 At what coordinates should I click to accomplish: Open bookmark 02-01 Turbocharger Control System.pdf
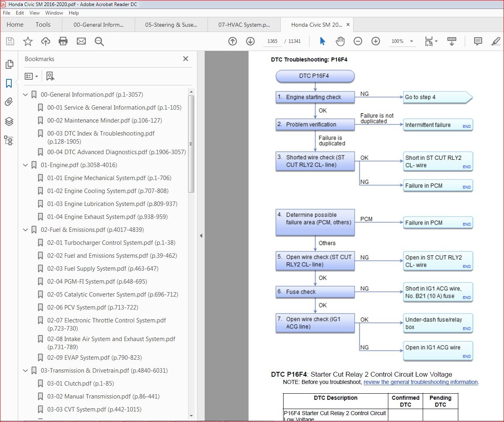click(x=111, y=243)
